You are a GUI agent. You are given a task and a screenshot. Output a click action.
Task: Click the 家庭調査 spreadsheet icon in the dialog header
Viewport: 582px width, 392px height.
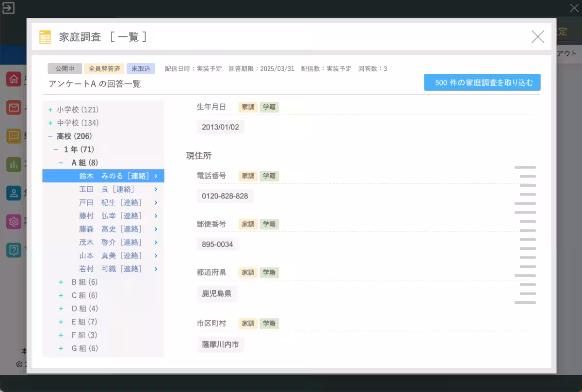[45, 36]
